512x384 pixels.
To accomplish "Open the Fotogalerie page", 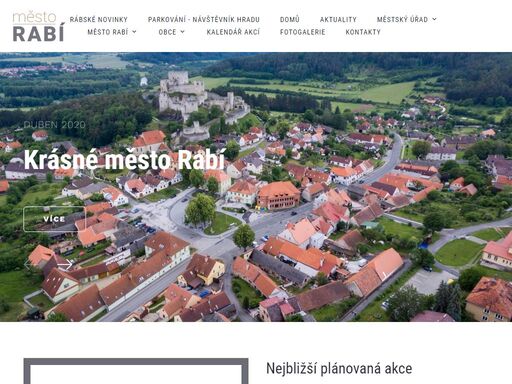I will point(303,32).
